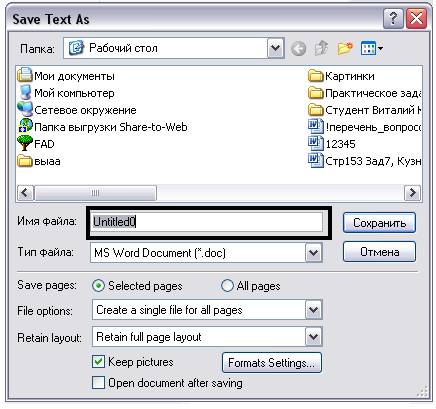Open the Views menu icon
Screen dimensions: 436x409
click(372, 49)
